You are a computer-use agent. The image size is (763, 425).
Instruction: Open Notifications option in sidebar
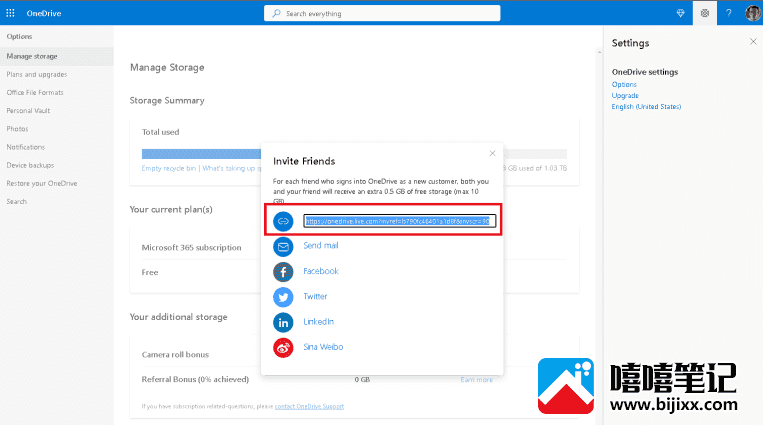click(26, 147)
